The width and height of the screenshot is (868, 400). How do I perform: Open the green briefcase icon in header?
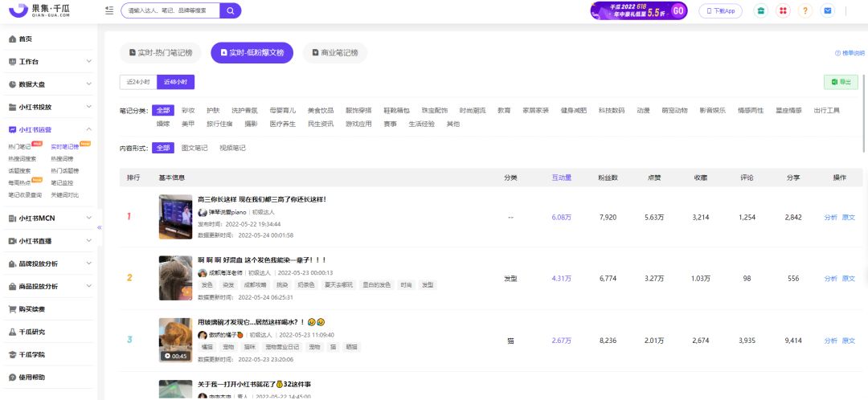click(x=761, y=10)
